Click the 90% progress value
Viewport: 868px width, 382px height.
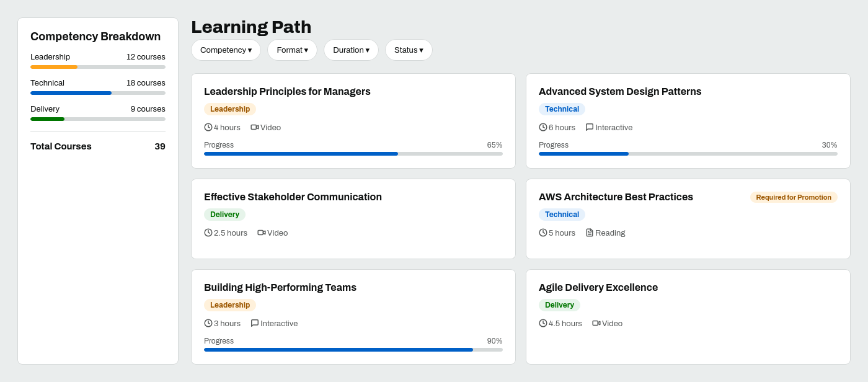point(495,341)
